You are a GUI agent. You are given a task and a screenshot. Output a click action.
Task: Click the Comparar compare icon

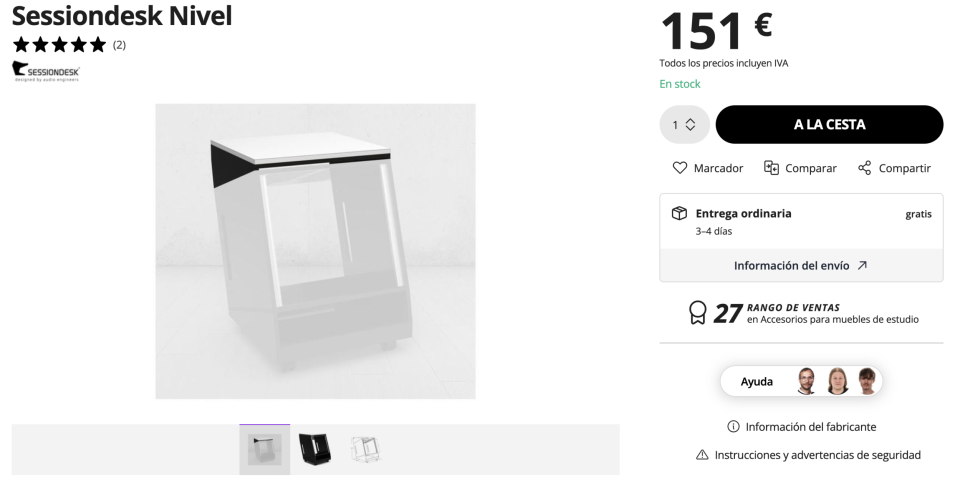771,168
